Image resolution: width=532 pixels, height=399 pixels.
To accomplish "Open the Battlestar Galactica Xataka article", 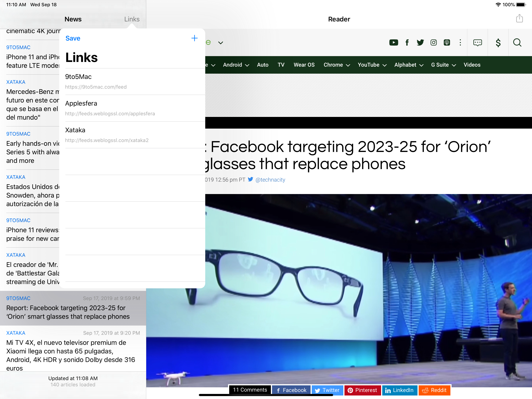I will [x=30, y=269].
